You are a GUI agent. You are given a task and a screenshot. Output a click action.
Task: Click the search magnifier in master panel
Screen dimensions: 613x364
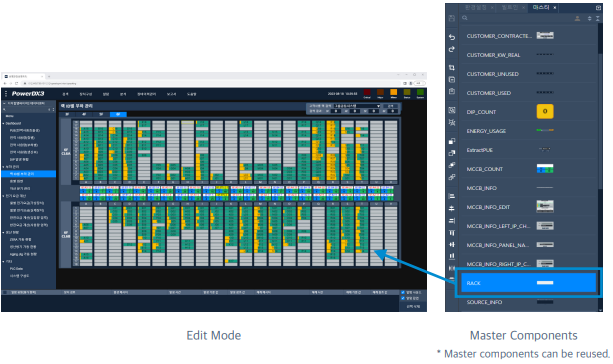465,18
